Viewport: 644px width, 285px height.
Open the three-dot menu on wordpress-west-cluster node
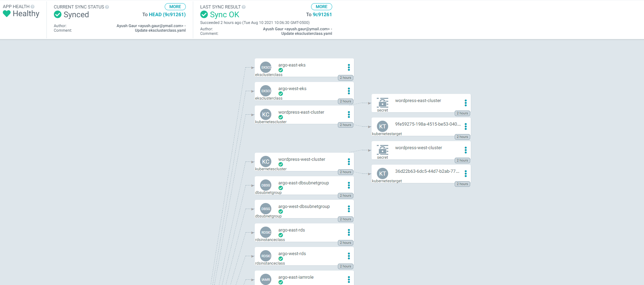point(349,161)
